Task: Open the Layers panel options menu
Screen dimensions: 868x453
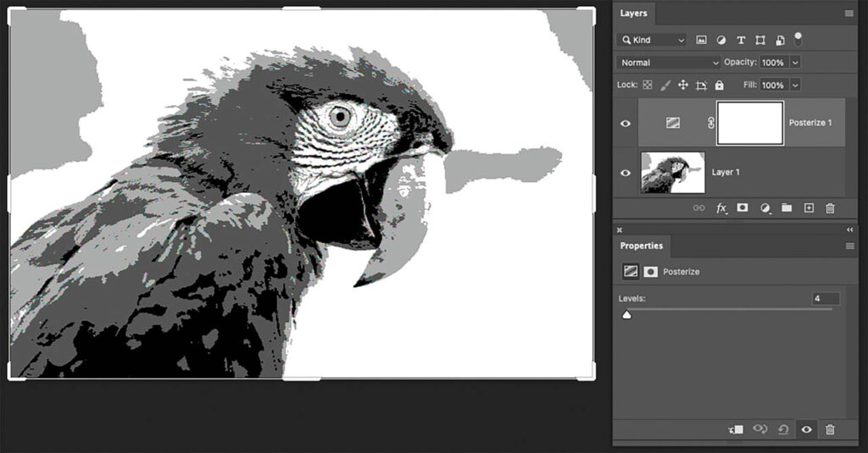Action: pos(849,14)
